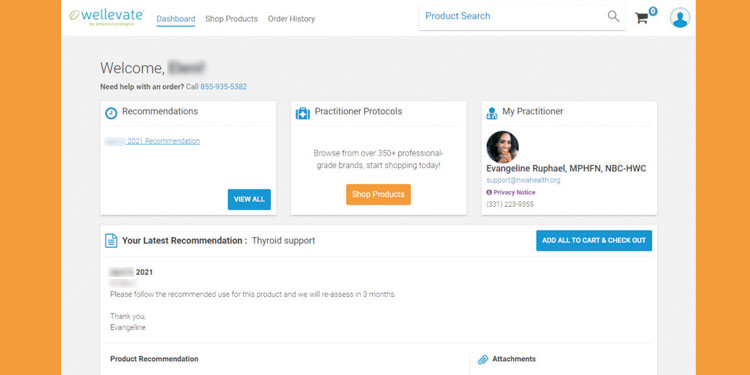
Task: Open the Privacy Notice link
Action: point(514,192)
